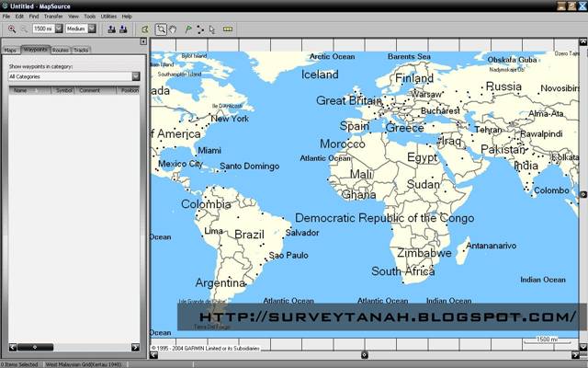Image resolution: width=588 pixels, height=368 pixels.
Task: Click the South Africa map label
Action: (403, 271)
